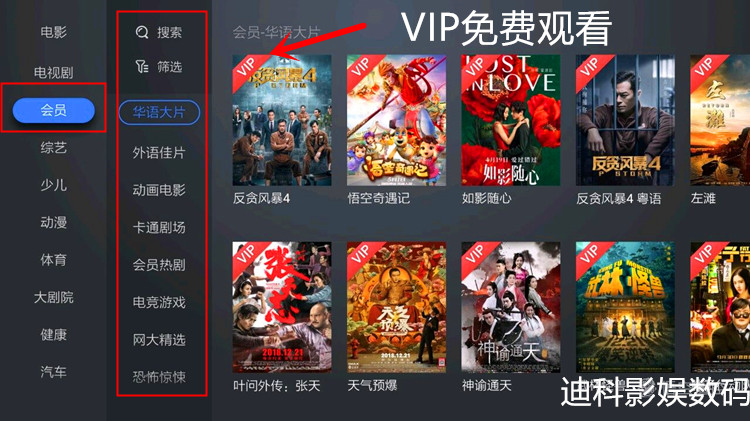750x421 pixels.
Task: Switch to 外语佳片 subcategory
Action: coord(159,153)
